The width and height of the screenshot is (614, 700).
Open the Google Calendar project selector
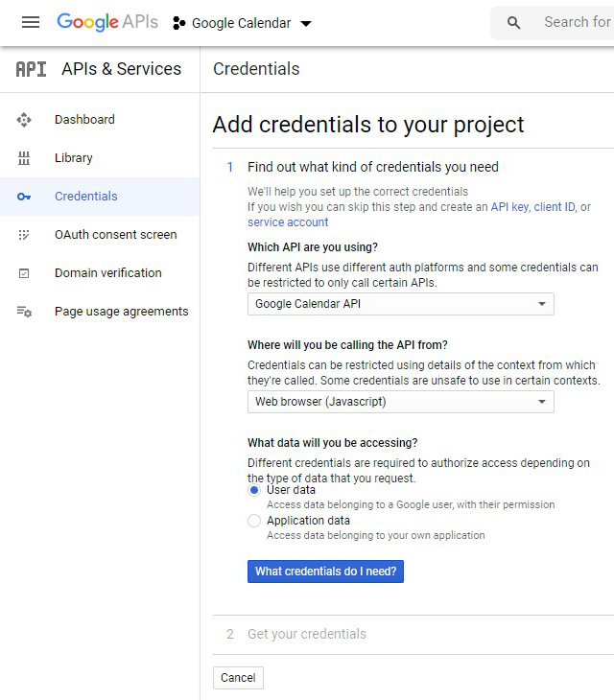[x=243, y=23]
